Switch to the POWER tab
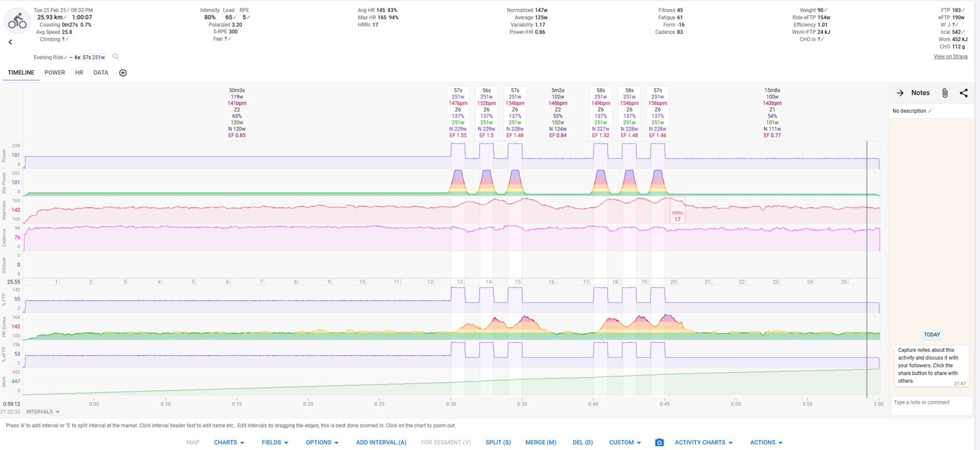The image size is (980, 450). tap(55, 73)
